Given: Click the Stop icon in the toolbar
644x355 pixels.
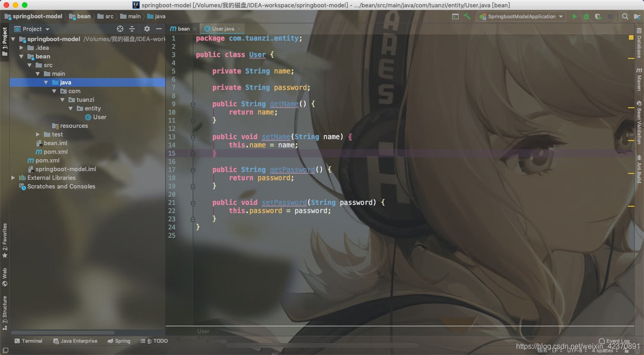Looking at the screenshot, I should point(610,16).
